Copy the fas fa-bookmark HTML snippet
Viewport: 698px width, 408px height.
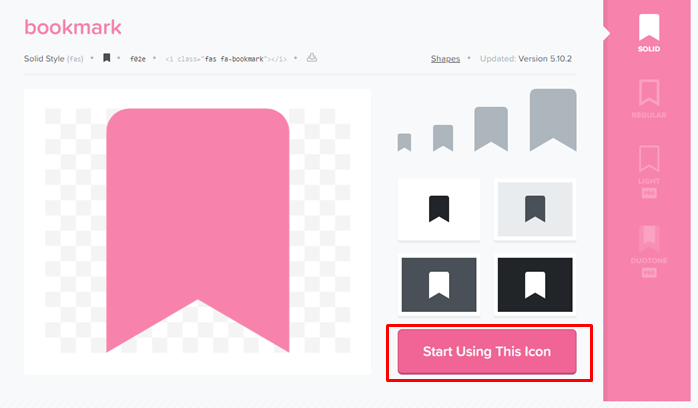226,59
